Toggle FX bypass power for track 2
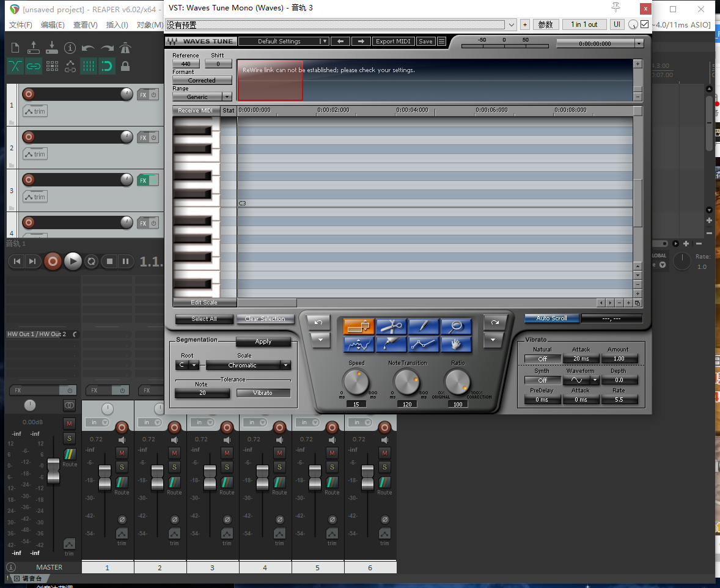 click(x=154, y=138)
